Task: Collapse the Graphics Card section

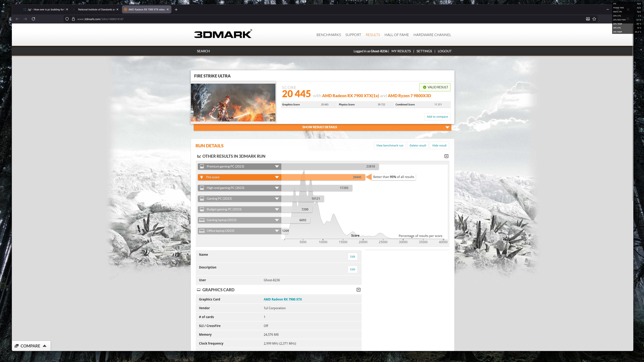Action: (x=358, y=290)
